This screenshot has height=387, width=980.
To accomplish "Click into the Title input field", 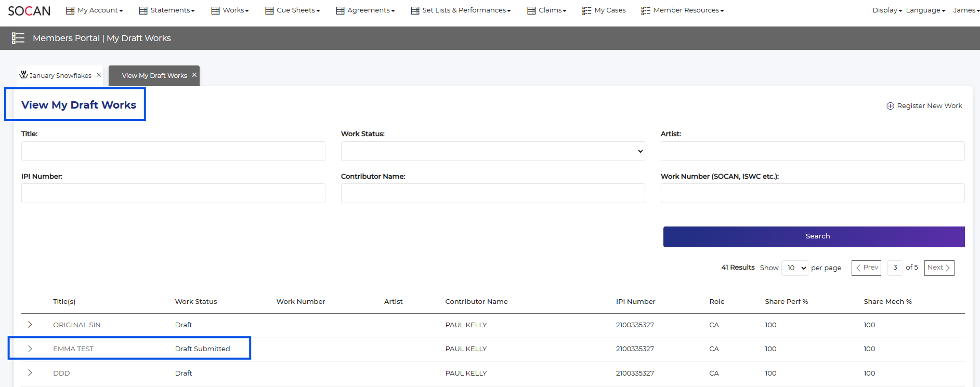I will pyautogui.click(x=173, y=151).
